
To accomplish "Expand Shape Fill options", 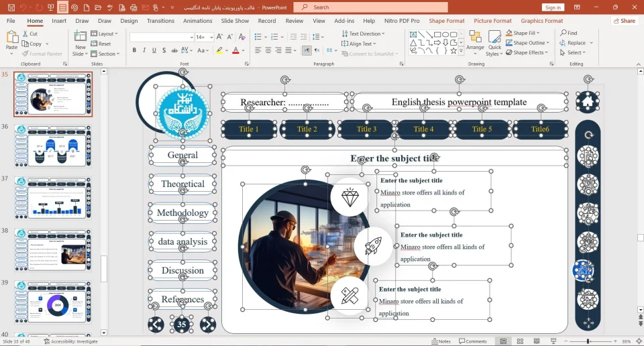I will [523, 33].
